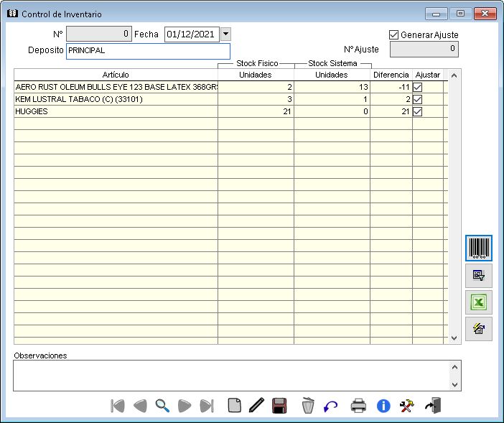Click the Stock Sistema Unidades column header
Screen dimensions: 504x423
coord(332,75)
